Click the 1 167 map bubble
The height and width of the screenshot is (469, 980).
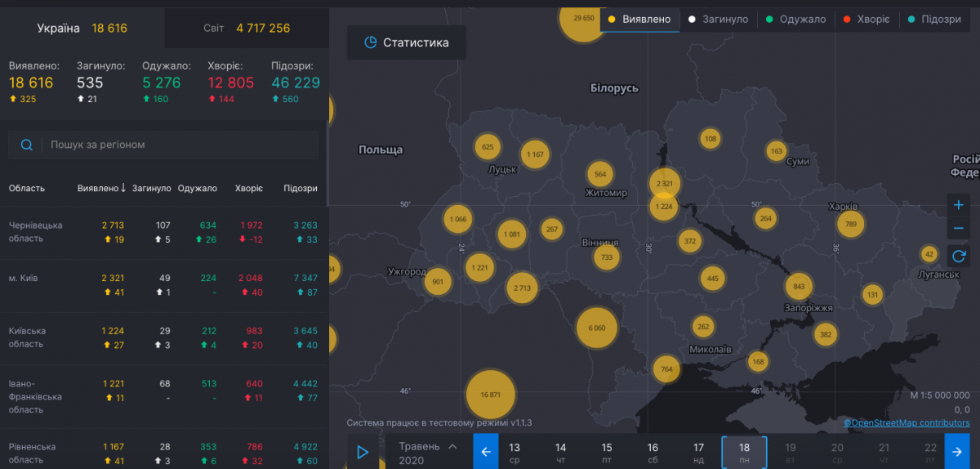[x=535, y=154]
